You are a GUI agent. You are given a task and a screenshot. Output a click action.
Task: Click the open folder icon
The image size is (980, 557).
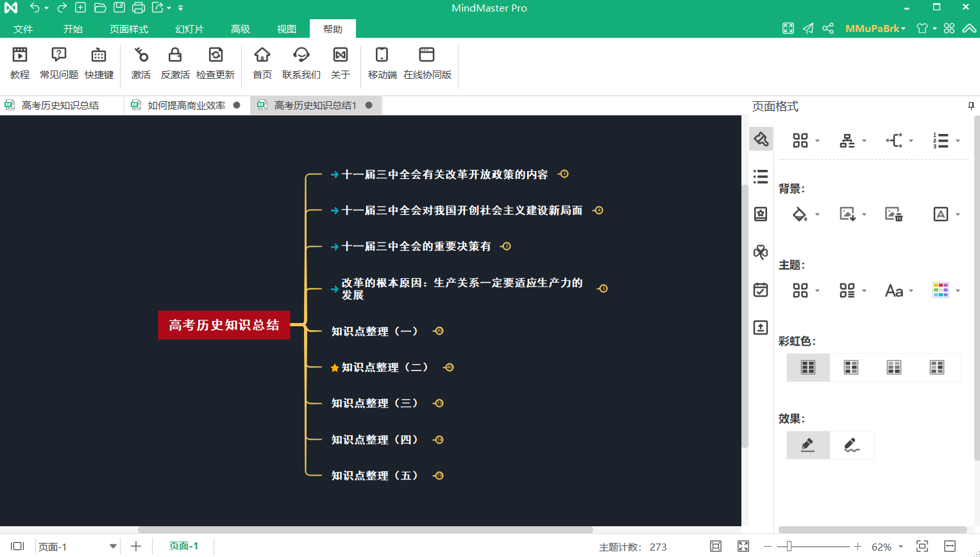(x=99, y=8)
